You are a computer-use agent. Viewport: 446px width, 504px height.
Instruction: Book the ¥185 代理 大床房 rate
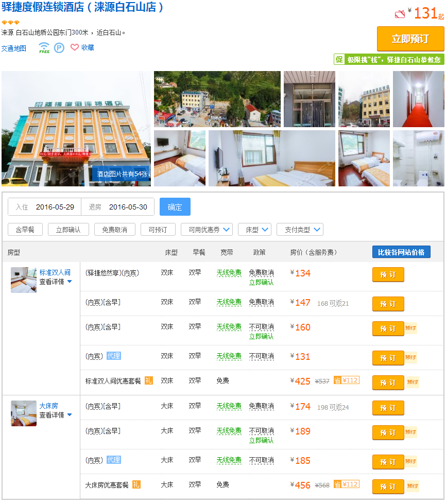[388, 462]
